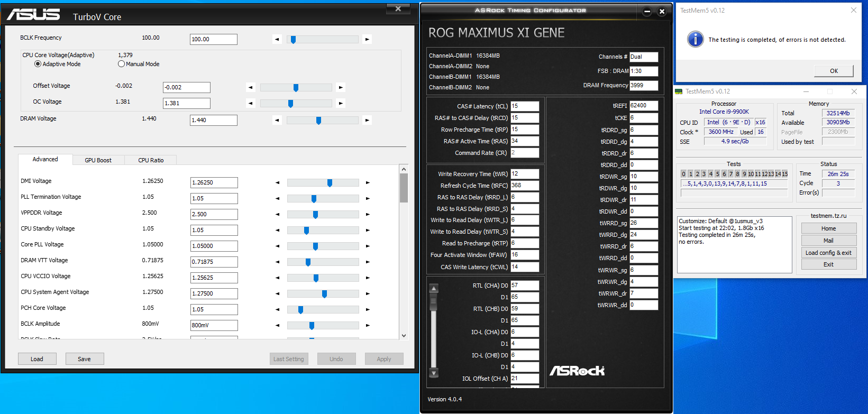Increase BCLK Amplitude with its right arrow
Image resolution: width=868 pixels, height=414 pixels.
pos(368,325)
